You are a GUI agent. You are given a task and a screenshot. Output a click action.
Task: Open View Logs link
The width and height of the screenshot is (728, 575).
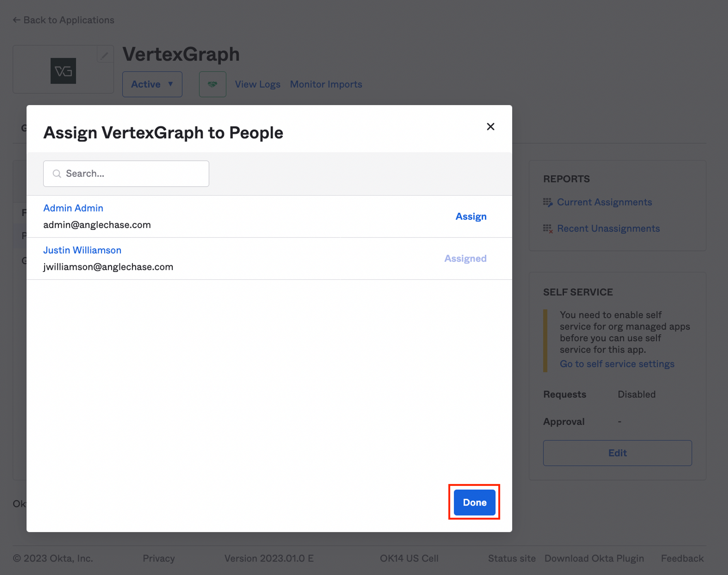coord(257,84)
